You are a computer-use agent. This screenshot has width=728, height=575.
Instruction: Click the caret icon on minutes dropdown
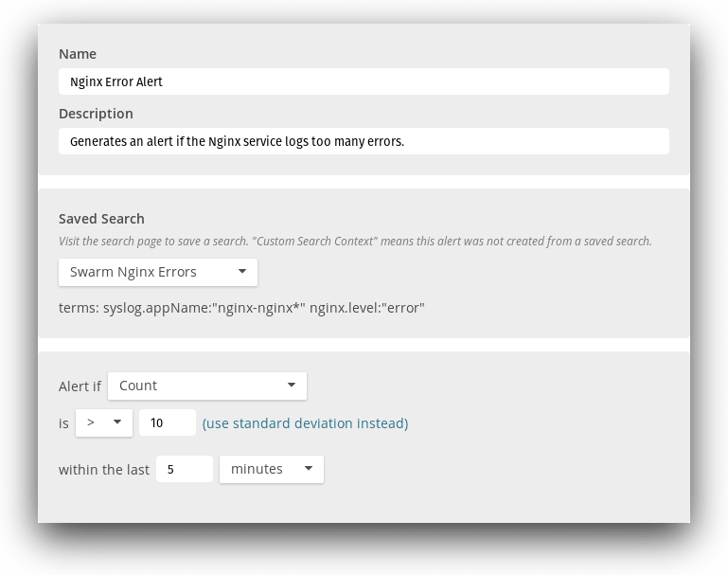click(x=309, y=469)
